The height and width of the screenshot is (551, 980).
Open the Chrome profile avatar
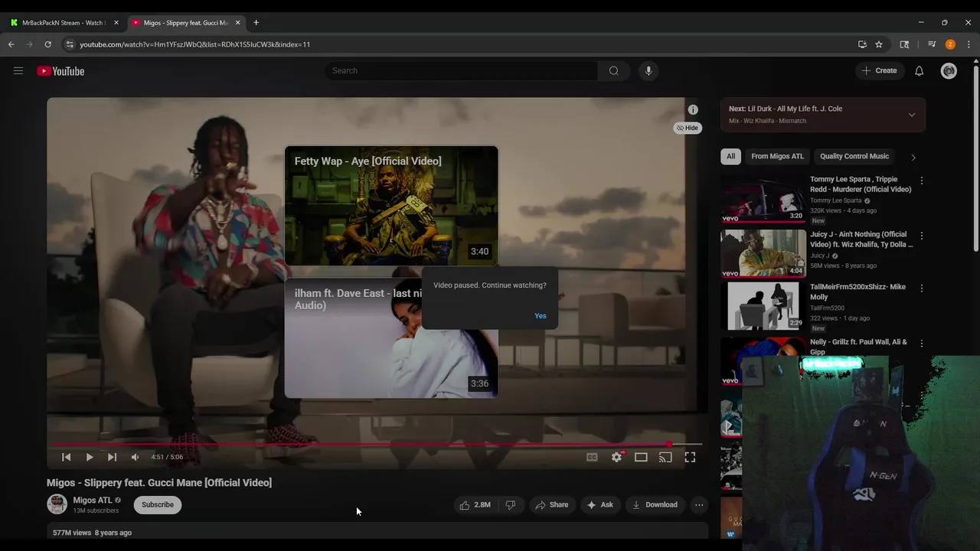[950, 44]
